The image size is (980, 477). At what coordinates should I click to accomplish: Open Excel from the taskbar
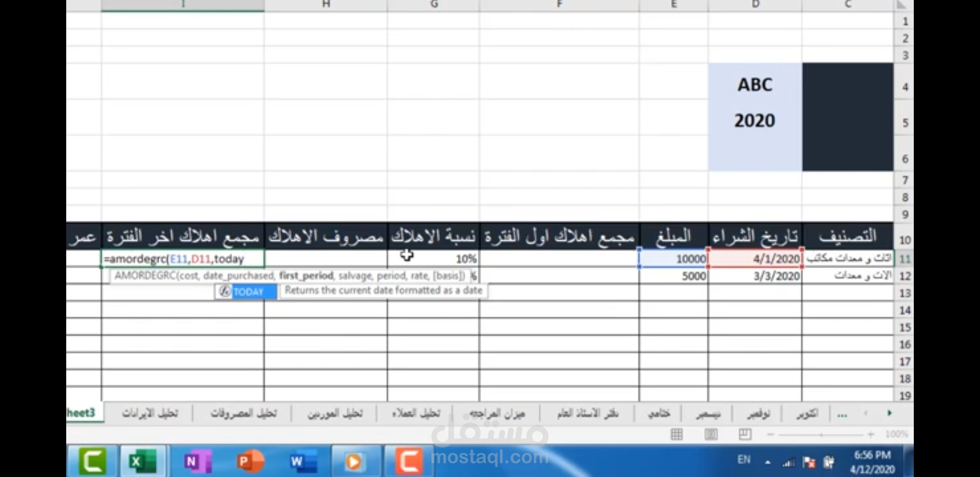pyautogui.click(x=142, y=462)
